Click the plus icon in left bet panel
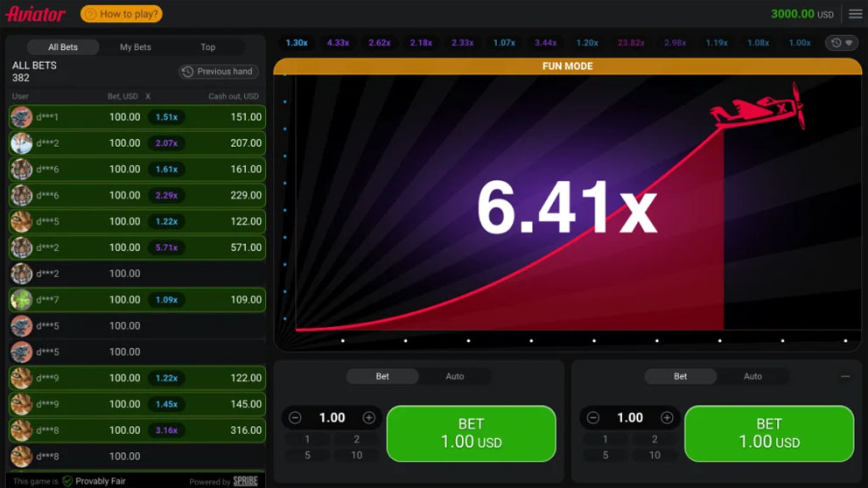Viewport: 868px width, 488px height. click(x=368, y=418)
